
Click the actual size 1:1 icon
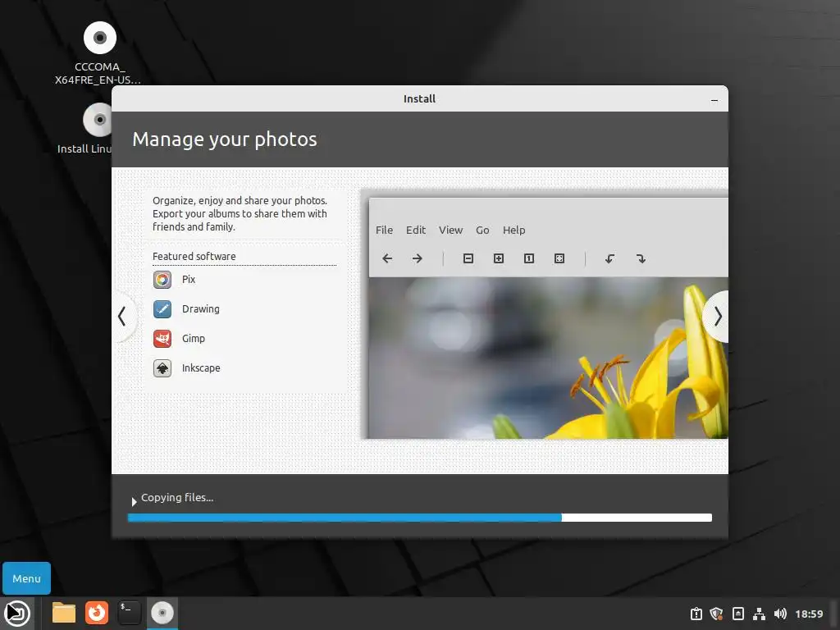pos(529,258)
